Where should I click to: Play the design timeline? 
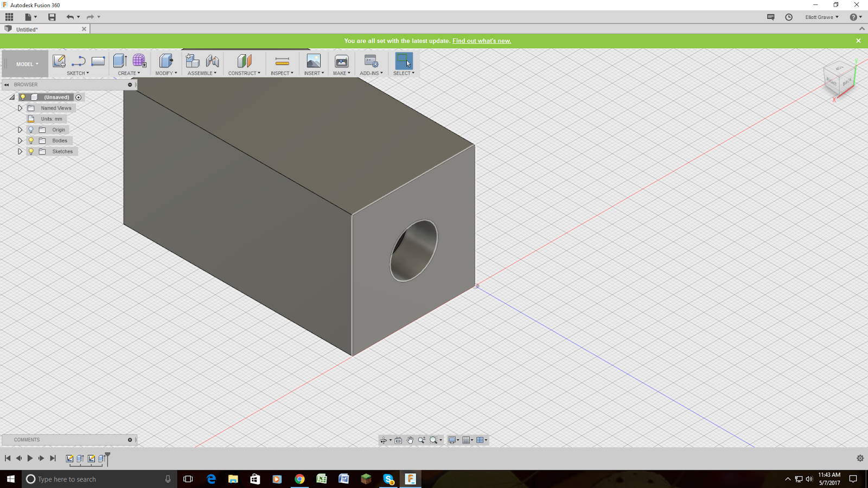30,458
